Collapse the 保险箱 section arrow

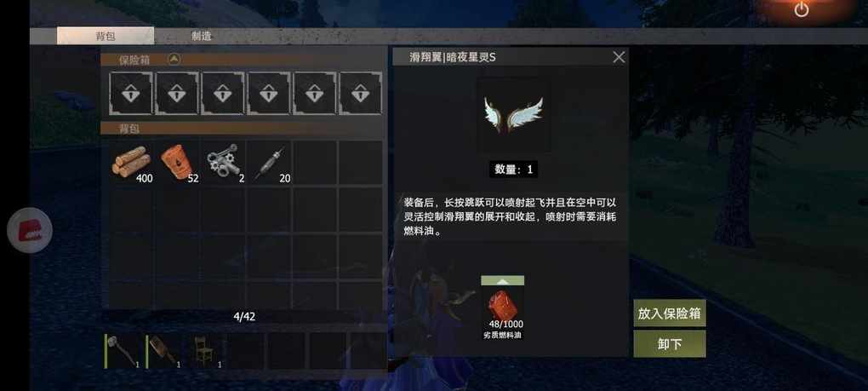[x=174, y=59]
